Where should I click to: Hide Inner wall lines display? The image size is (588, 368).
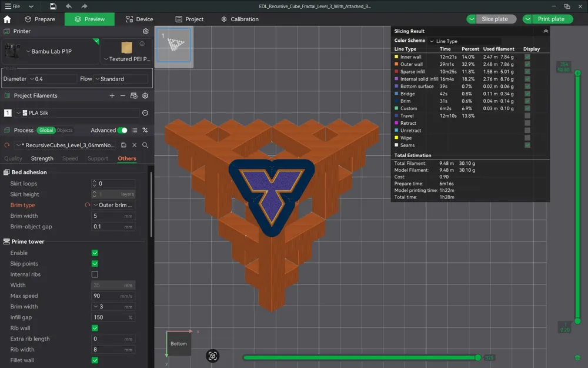pyautogui.click(x=527, y=57)
